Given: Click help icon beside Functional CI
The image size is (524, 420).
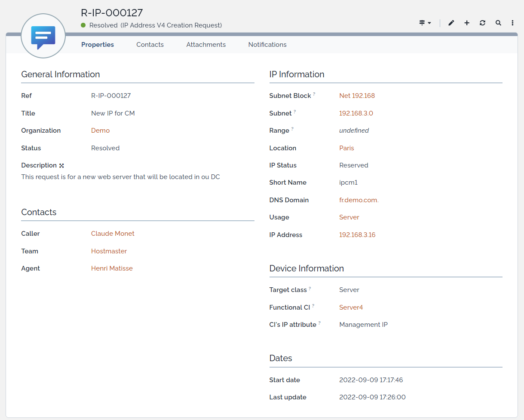Looking at the screenshot, I should click(313, 306).
